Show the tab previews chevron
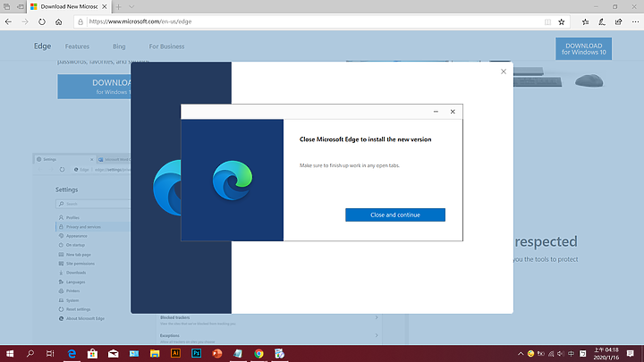644x362 pixels. (131, 6)
